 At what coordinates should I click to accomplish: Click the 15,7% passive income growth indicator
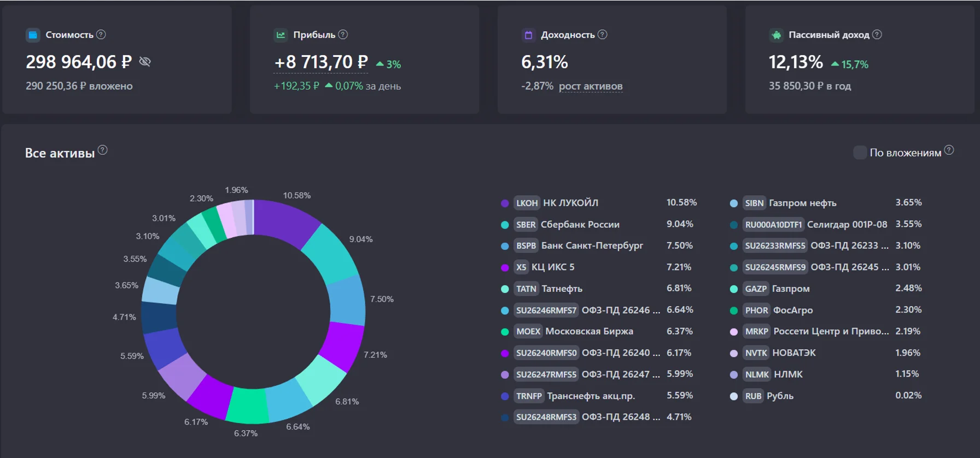[850, 64]
